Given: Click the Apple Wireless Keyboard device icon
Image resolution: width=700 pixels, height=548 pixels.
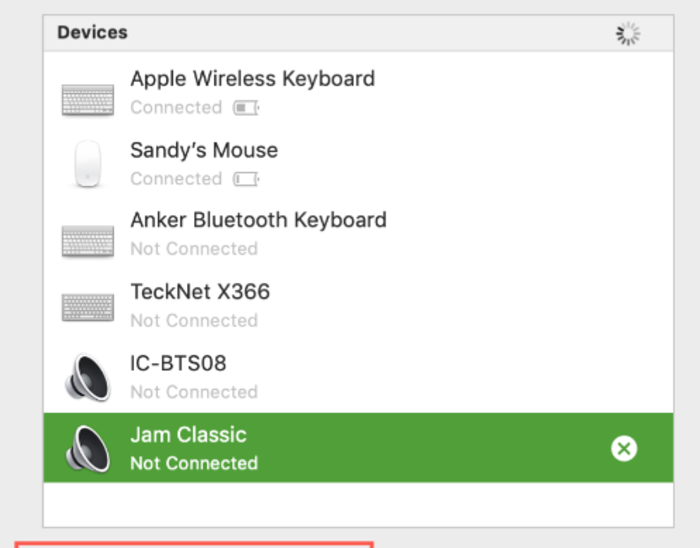Looking at the screenshot, I should coord(88,100).
